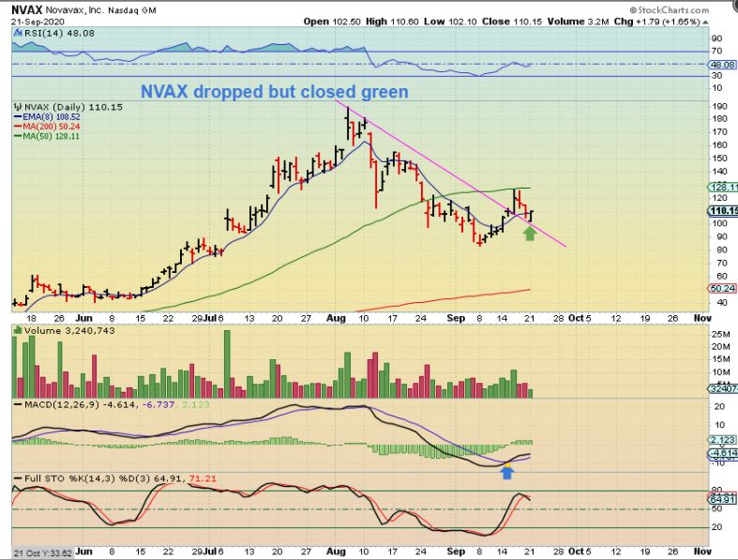738x560 pixels.
Task: Click the EMA(8) 108.52 legend text
Action: (52, 117)
